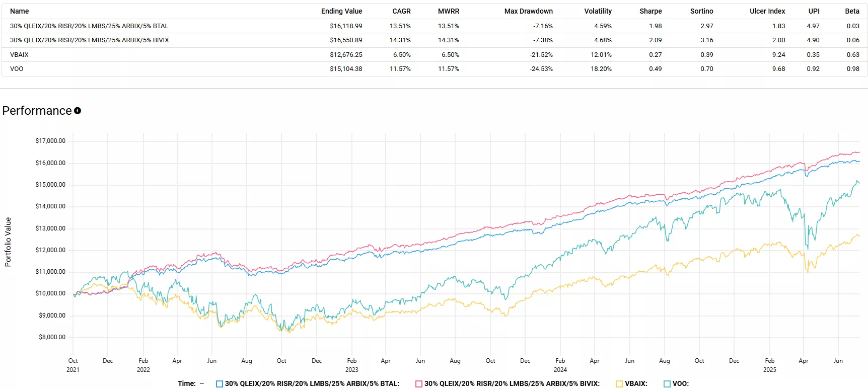Sort by Max Drawdown column header
868x389 pixels.
[x=528, y=11]
